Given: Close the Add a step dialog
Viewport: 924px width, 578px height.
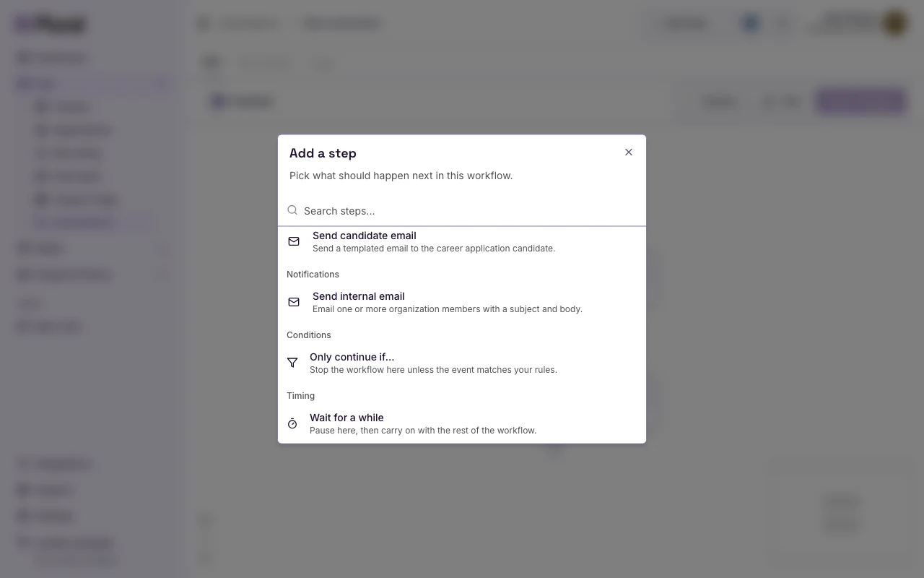Looking at the screenshot, I should [629, 152].
